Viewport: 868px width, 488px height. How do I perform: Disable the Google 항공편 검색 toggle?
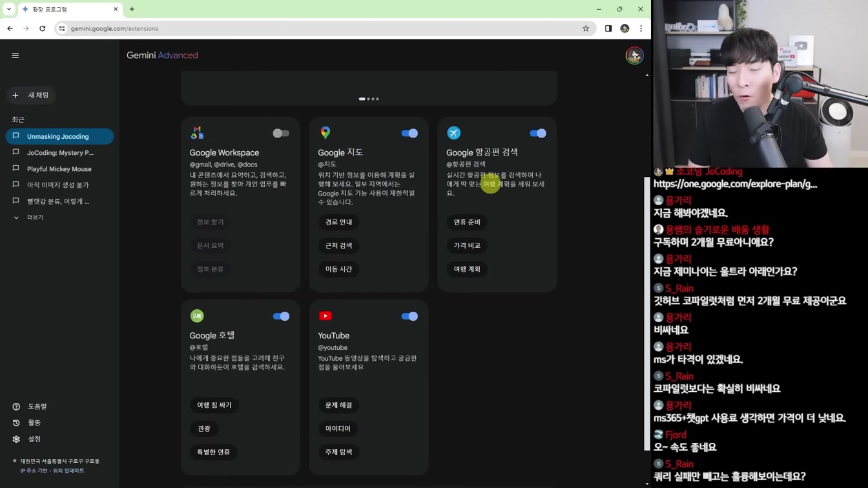(538, 133)
